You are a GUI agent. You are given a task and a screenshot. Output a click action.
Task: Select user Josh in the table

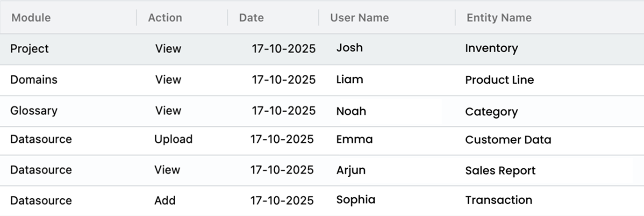[350, 48]
